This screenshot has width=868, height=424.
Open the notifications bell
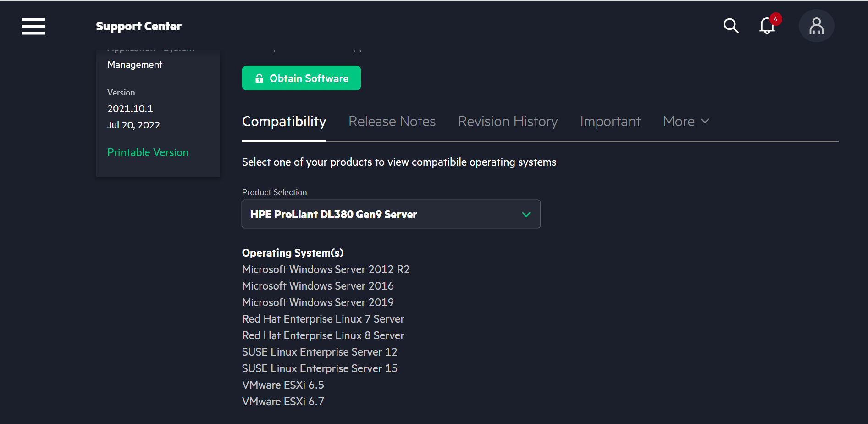(767, 26)
